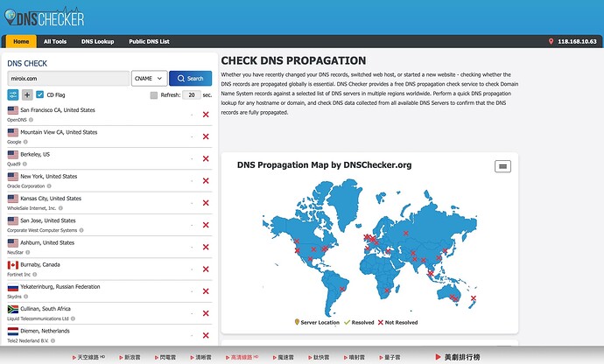Select the San Francisco CA, United States text
The height and width of the screenshot is (364, 604).
click(58, 109)
